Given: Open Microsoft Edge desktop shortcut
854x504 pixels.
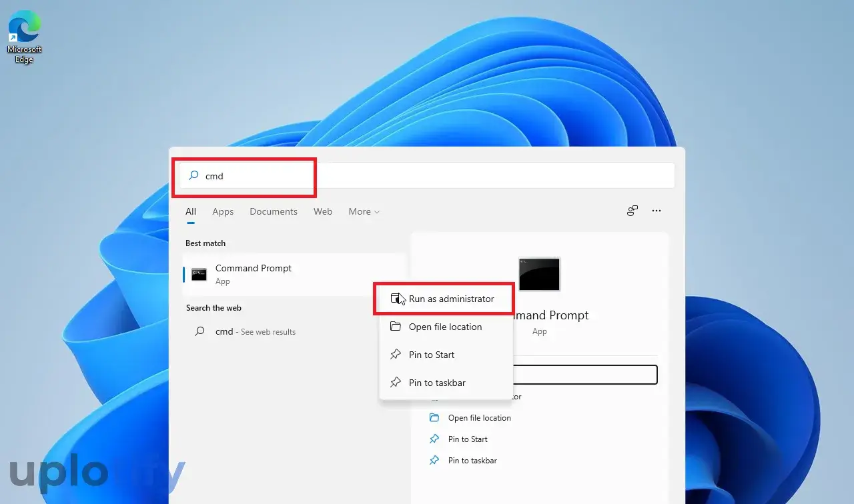Looking at the screenshot, I should click(x=24, y=39).
